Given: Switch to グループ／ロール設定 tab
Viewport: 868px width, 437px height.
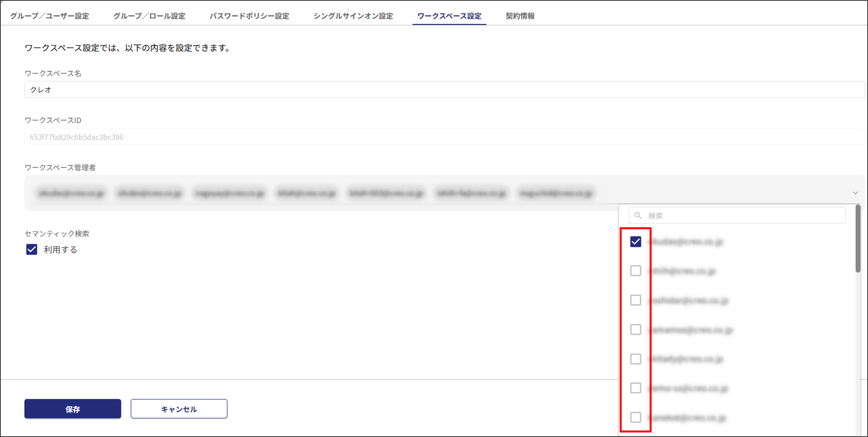Looking at the screenshot, I should tap(149, 16).
